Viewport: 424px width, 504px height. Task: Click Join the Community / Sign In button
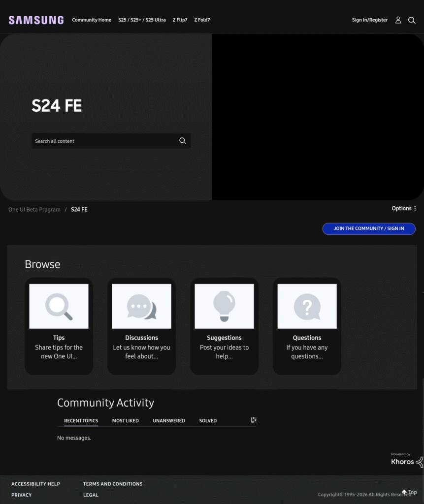pyautogui.click(x=369, y=228)
